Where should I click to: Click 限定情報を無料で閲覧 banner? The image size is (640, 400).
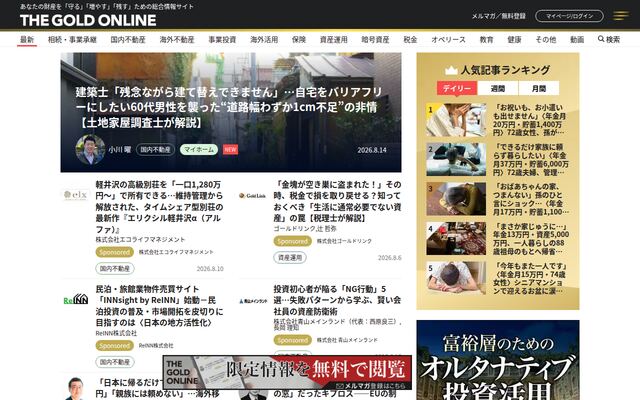click(x=287, y=373)
